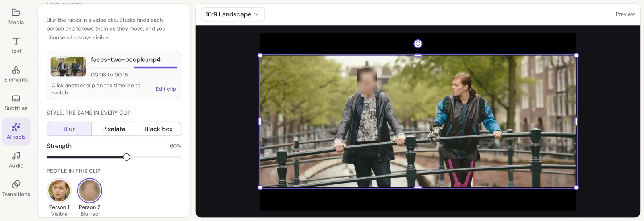Click the top center edge handle of video

[x=418, y=55]
